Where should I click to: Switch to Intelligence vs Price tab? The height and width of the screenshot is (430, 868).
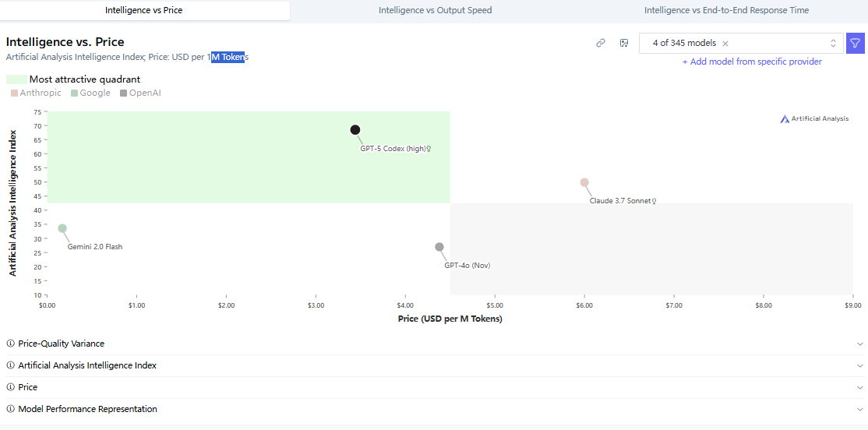[144, 10]
